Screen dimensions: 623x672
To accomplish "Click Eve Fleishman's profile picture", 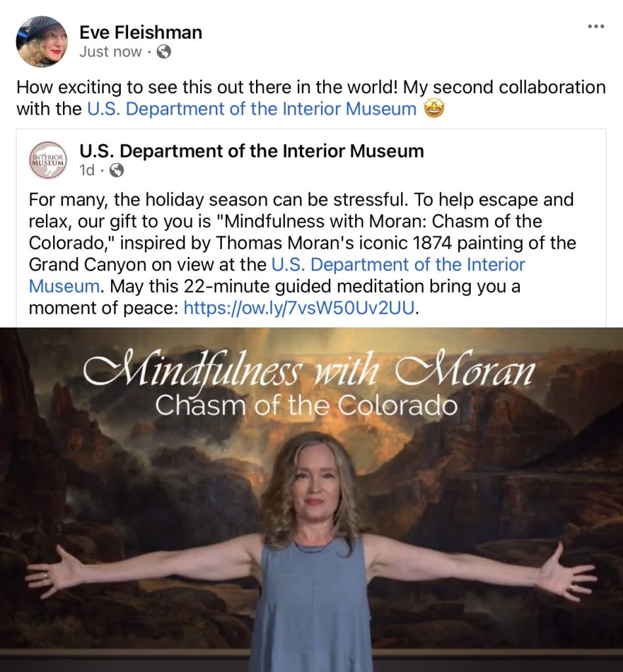I will tap(41, 41).
